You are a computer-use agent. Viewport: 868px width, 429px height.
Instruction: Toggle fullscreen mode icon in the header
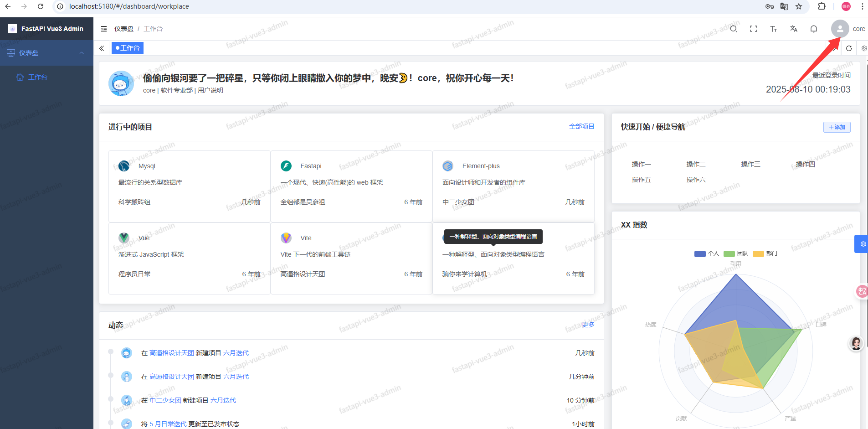(754, 29)
